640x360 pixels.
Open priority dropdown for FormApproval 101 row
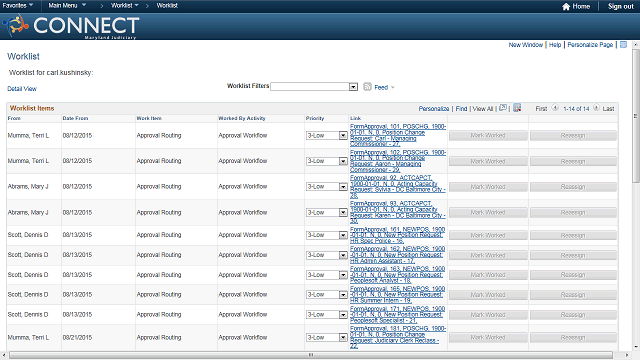click(327, 136)
